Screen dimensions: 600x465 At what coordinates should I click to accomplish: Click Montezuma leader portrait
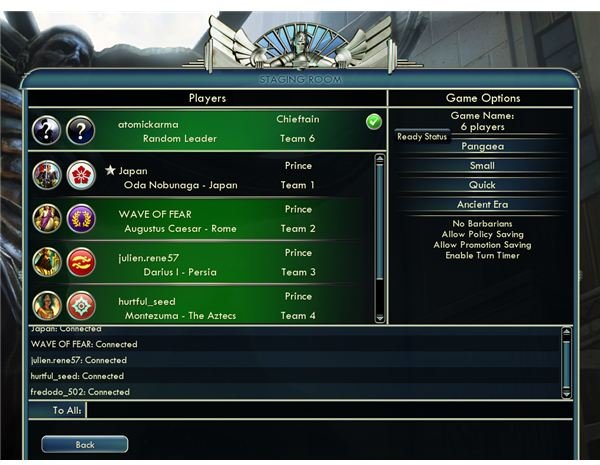pos(47,306)
